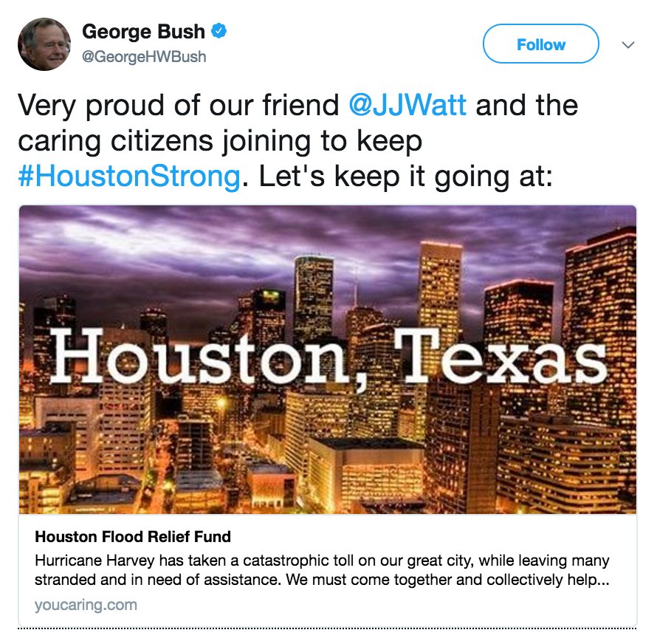
Task: Open the @GeorgeHWBush handle link
Action: coord(144,57)
